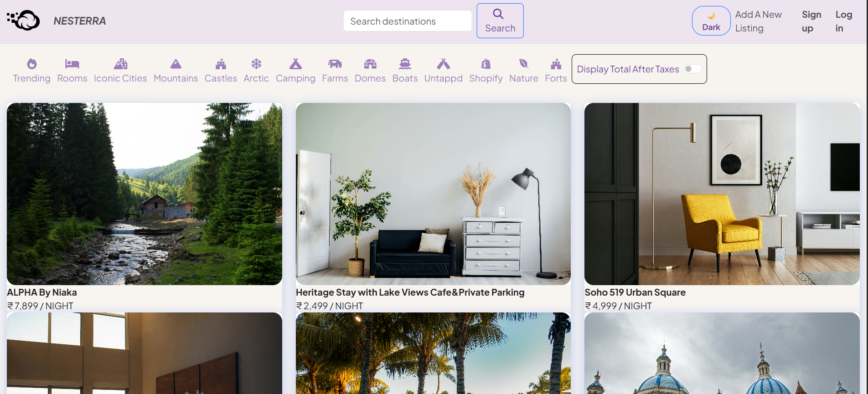
Task: Click the Untappd icon
Action: click(x=443, y=64)
